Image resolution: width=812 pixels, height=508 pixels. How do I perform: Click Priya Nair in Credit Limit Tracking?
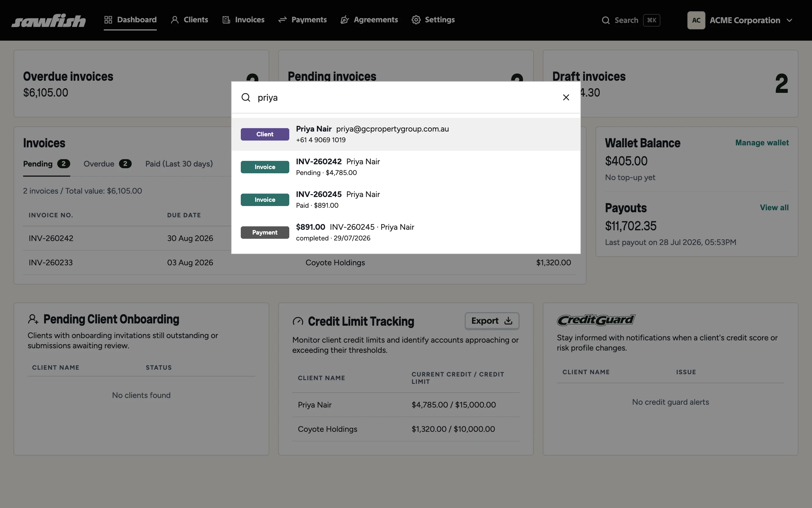point(315,405)
